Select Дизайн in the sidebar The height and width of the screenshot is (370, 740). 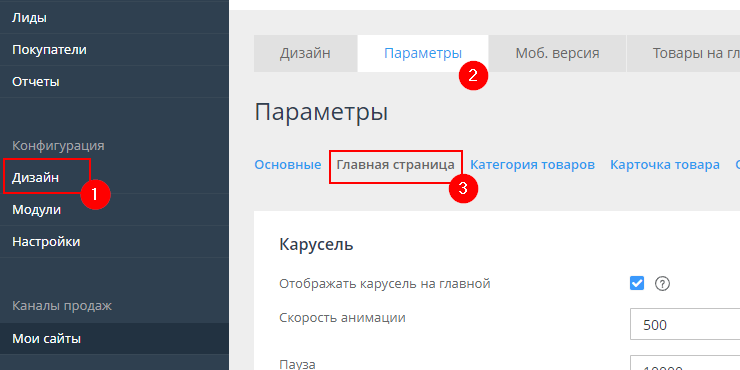coord(114,178)
